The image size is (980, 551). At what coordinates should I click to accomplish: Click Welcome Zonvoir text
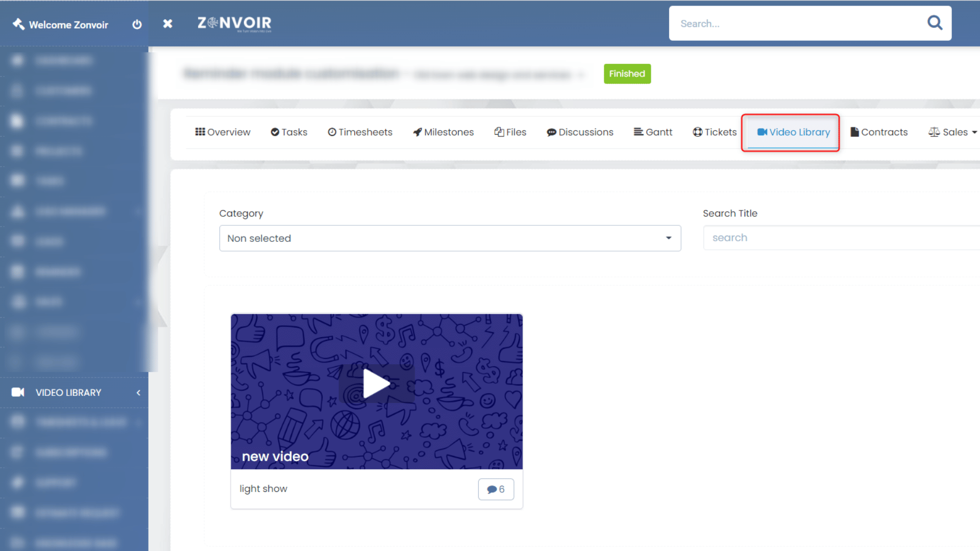(68, 25)
